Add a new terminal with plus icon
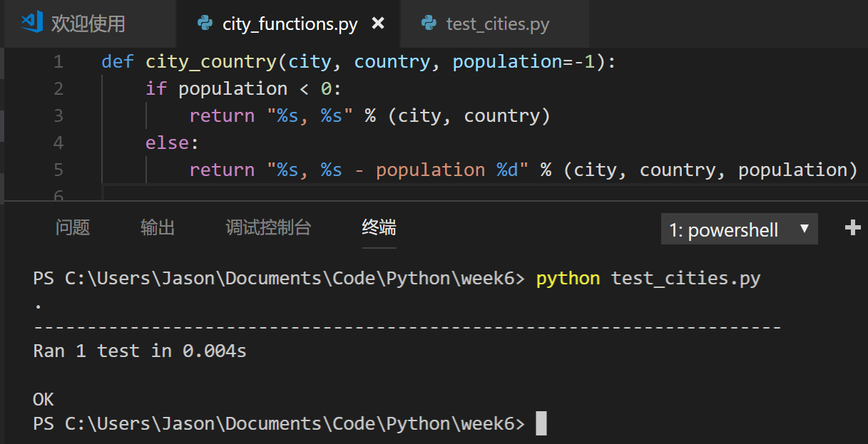 (x=852, y=227)
